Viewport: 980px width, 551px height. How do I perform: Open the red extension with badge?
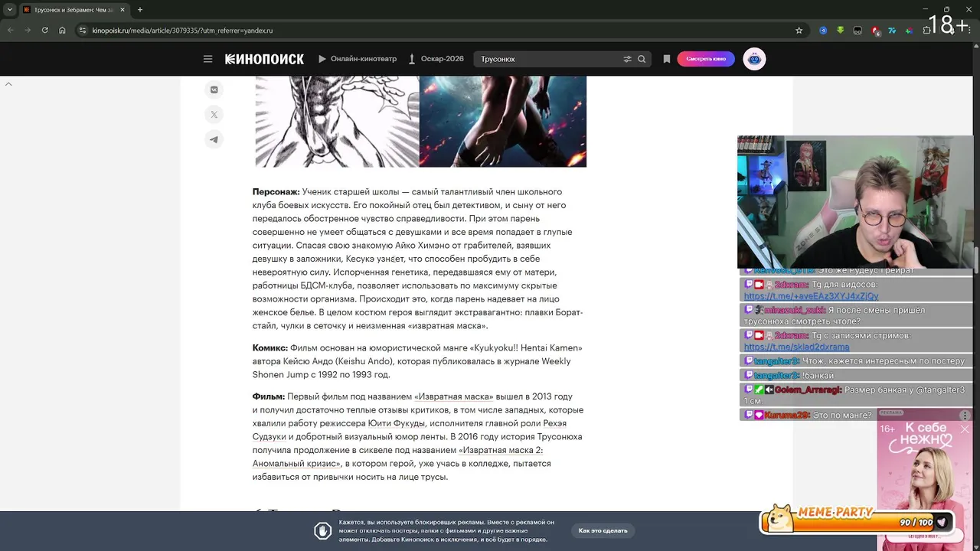coord(875,31)
